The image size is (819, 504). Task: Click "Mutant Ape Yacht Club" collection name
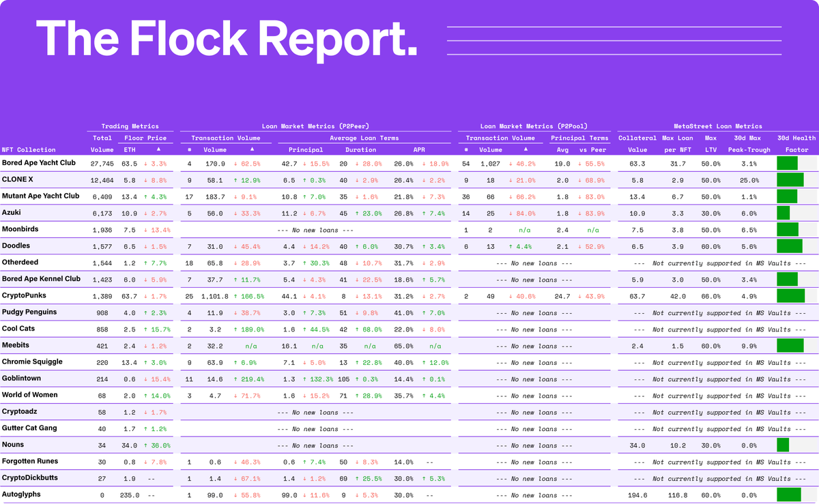[x=41, y=196]
